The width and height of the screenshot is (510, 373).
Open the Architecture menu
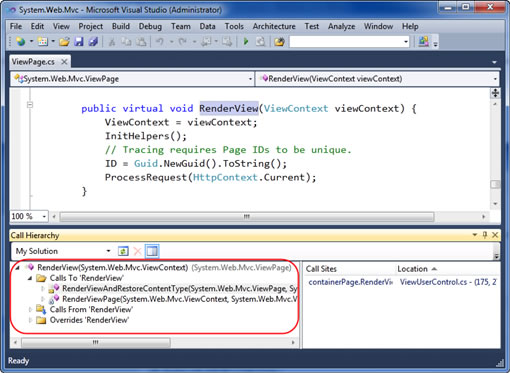tap(274, 26)
